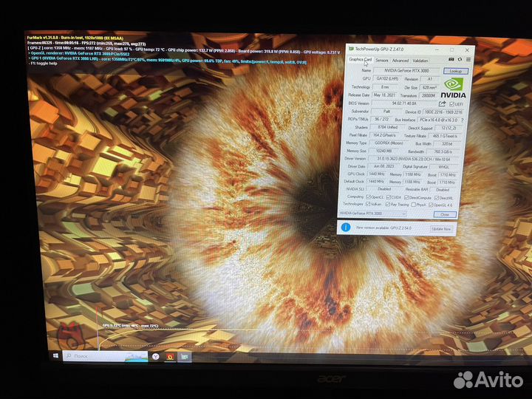
Task: Toggle the DirectML checkbox
Action: 437,198
